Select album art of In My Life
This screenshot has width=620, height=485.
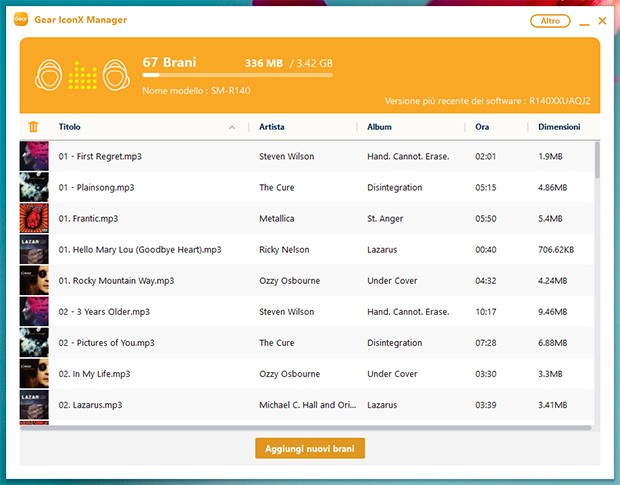[x=34, y=374]
